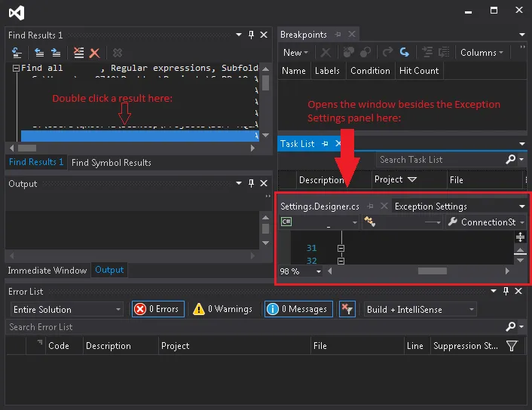Image resolution: width=532 pixels, height=410 pixels.
Task: Open the Columns dropdown in Breakpoints
Action: click(482, 53)
